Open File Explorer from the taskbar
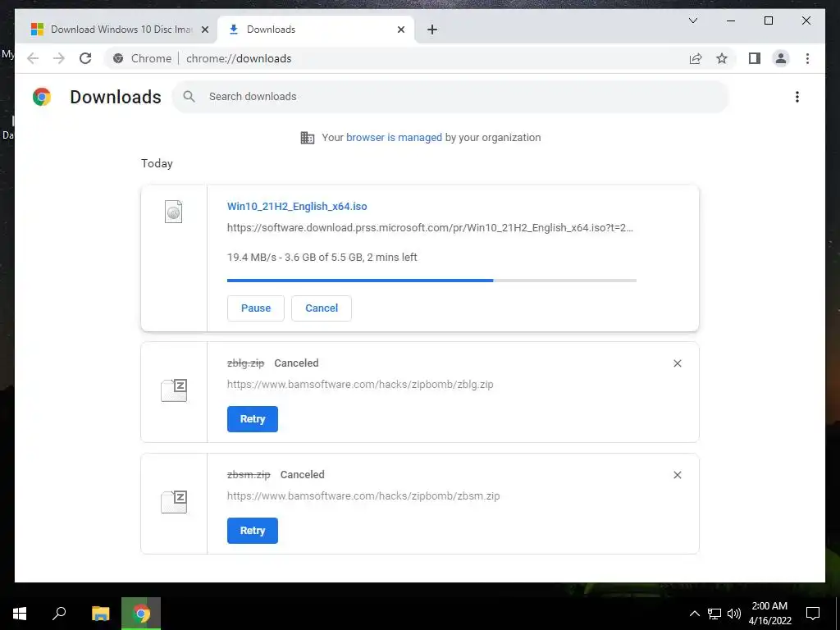Screen dimensions: 840x630 click(100, 614)
